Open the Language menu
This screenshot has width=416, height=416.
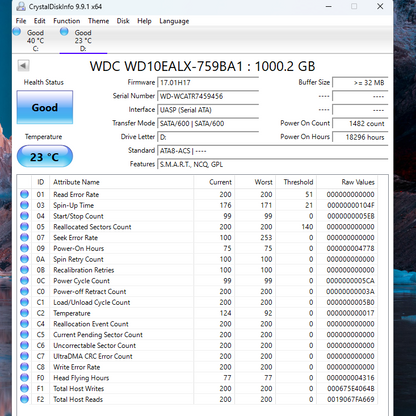[174, 21]
